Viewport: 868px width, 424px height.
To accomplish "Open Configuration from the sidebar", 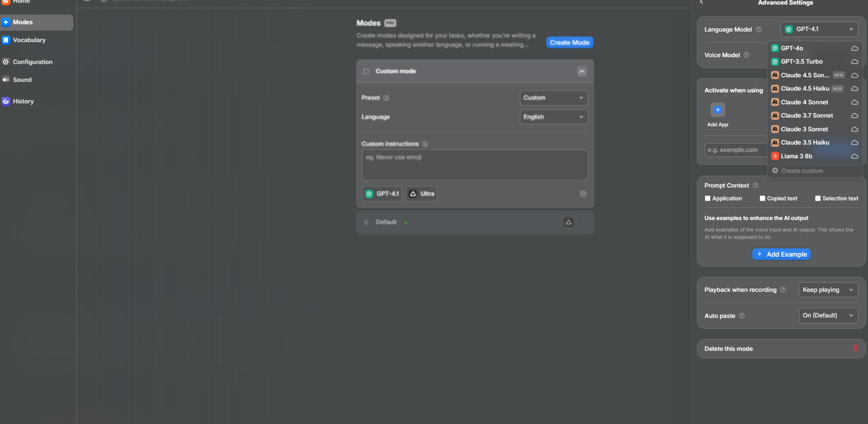I will pyautogui.click(x=37, y=62).
